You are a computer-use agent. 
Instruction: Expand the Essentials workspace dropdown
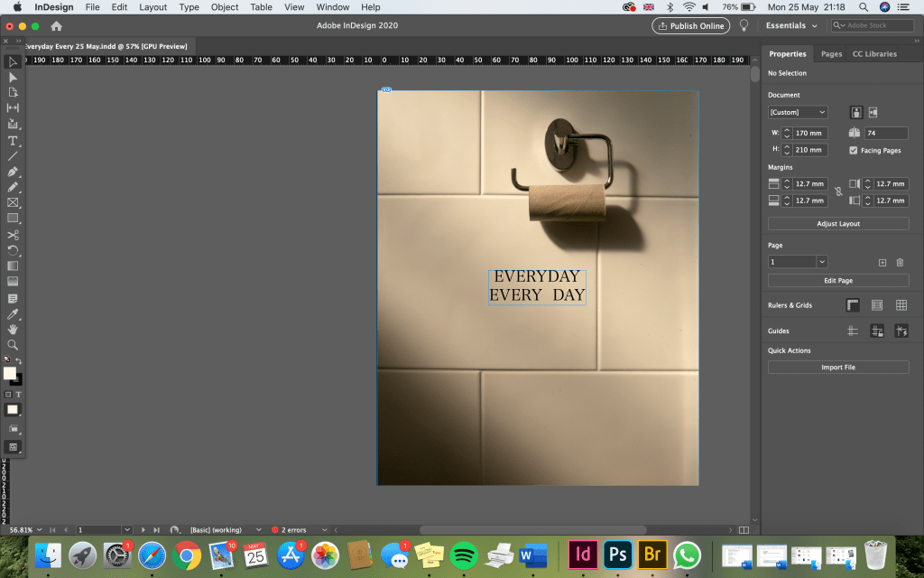tap(791, 25)
